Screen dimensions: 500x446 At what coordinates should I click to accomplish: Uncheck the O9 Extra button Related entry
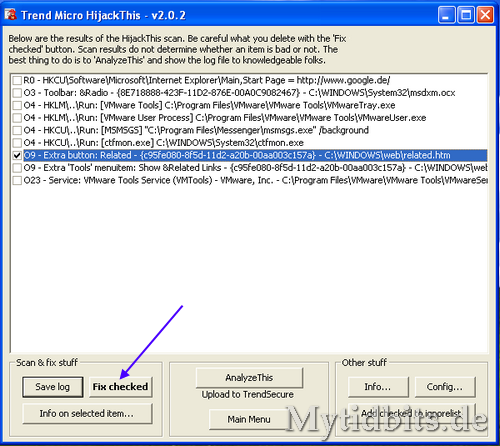(17, 155)
